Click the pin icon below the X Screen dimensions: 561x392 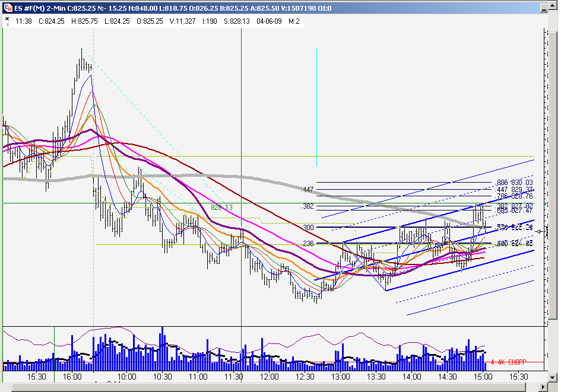click(x=8, y=24)
